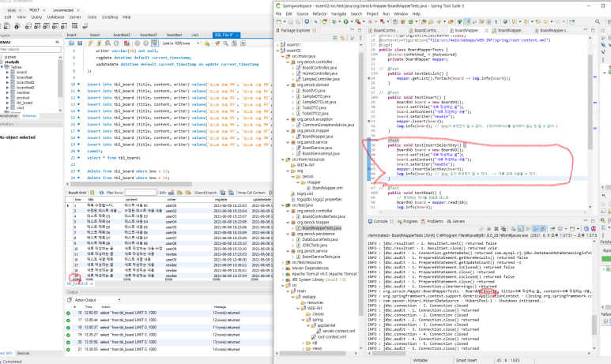Viewport: 611px width, 364px height.
Task: Click the stop execution hand icon in Workbench
Action: click(116, 43)
